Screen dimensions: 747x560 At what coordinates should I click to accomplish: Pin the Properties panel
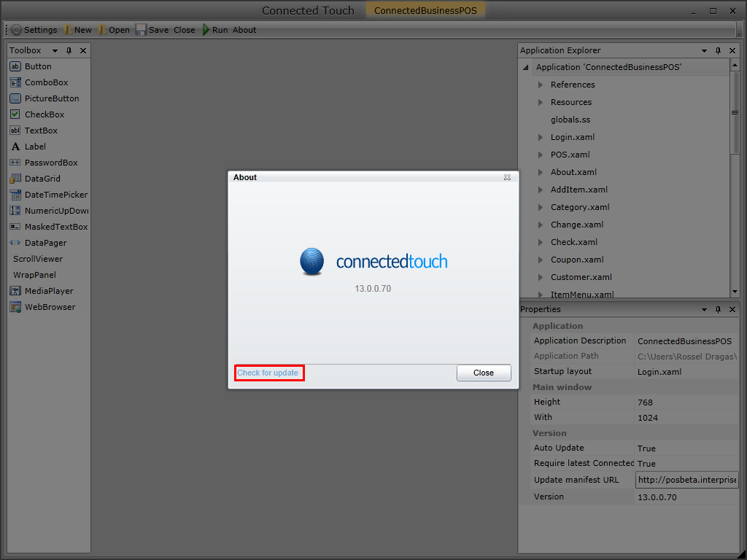718,309
